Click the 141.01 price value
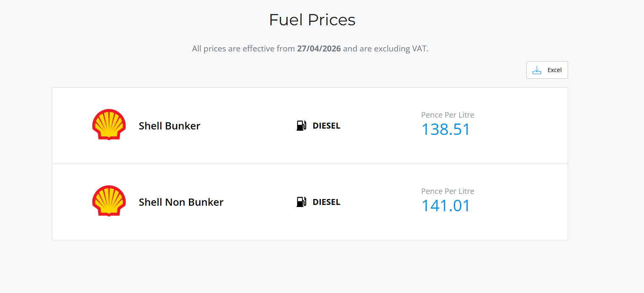The image size is (644, 293). click(445, 206)
